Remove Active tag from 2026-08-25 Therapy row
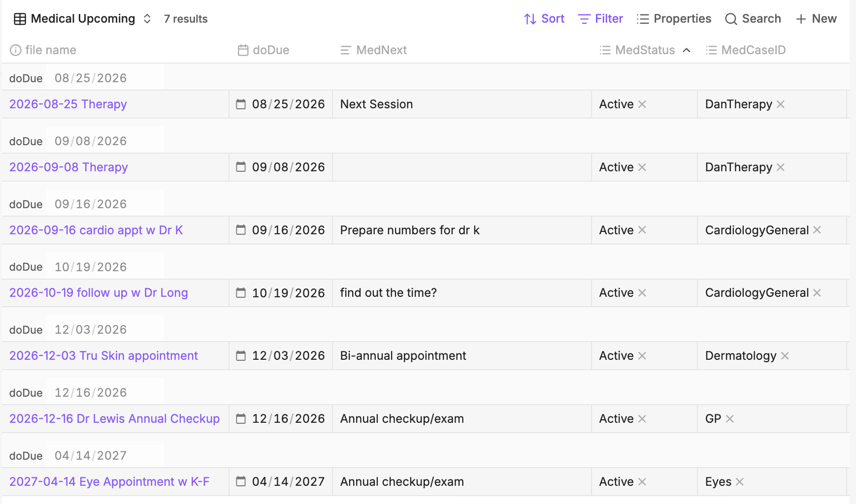 point(642,104)
